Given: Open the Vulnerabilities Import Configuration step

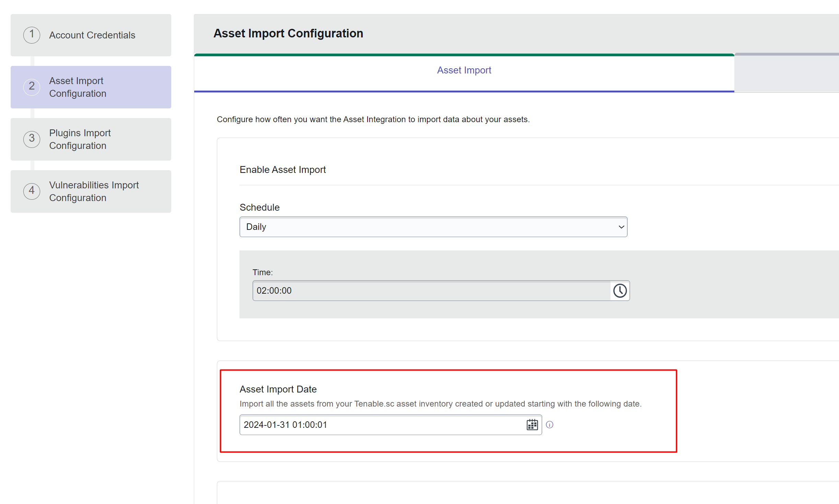Looking at the screenshot, I should 94,191.
